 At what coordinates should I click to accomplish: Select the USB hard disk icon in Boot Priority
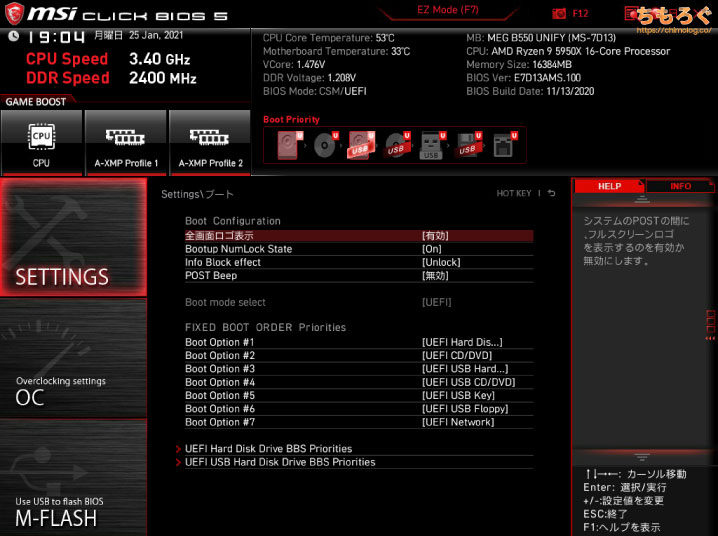(x=361, y=145)
